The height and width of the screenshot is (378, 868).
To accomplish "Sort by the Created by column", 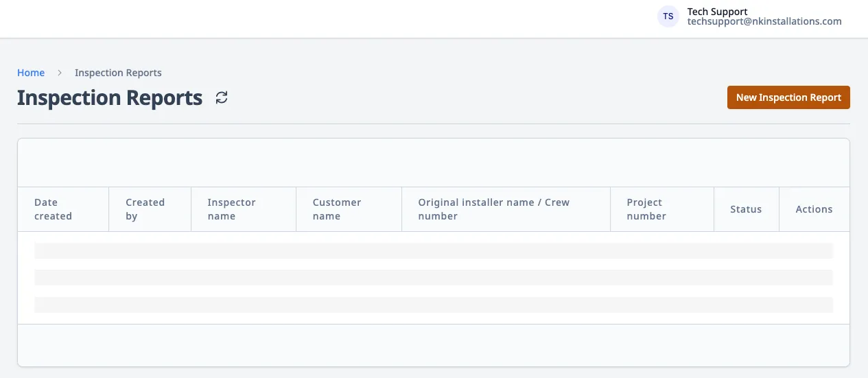I will click(145, 209).
